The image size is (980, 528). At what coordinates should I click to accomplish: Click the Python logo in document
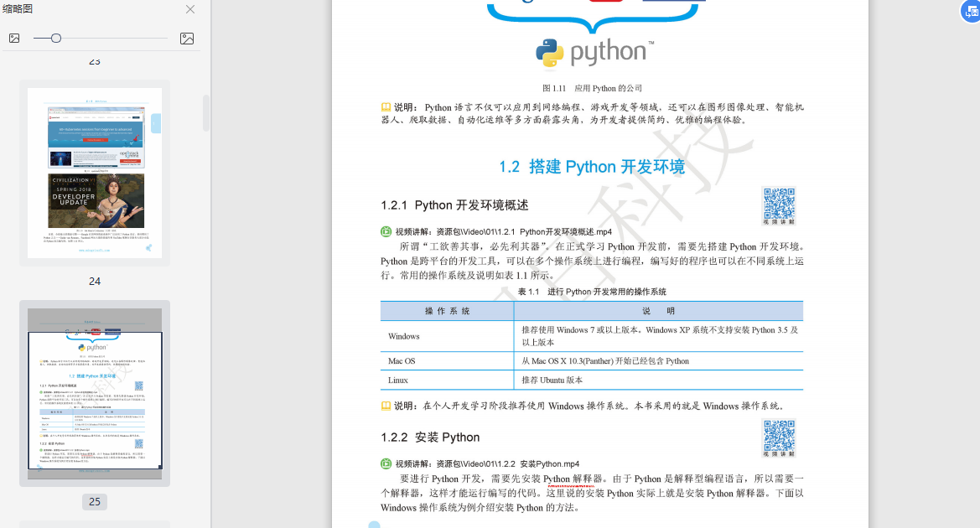point(594,53)
